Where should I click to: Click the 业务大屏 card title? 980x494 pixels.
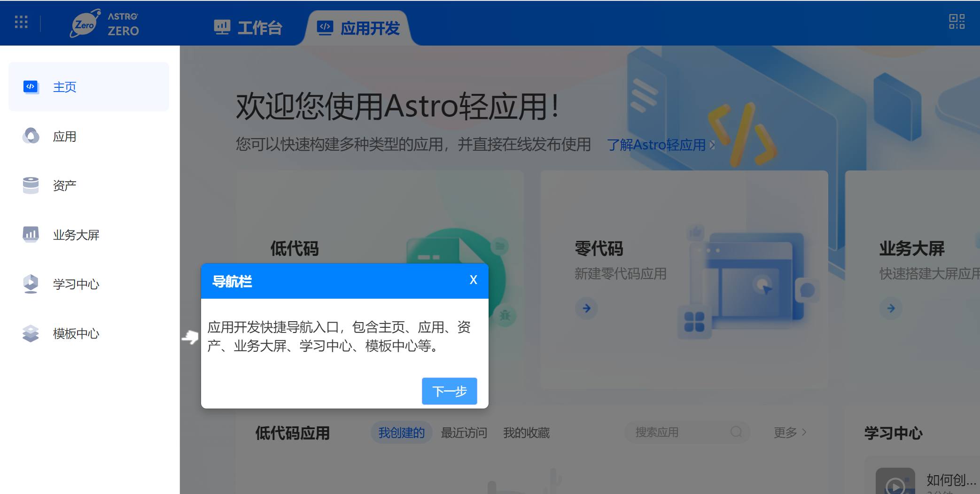coord(912,248)
